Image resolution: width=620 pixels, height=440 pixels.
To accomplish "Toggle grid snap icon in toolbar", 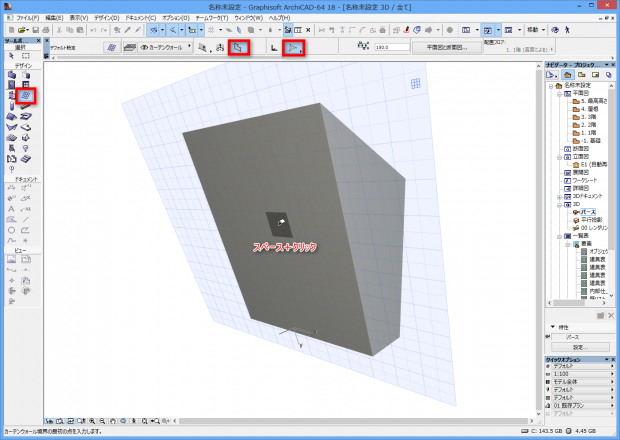I will pos(211,30).
